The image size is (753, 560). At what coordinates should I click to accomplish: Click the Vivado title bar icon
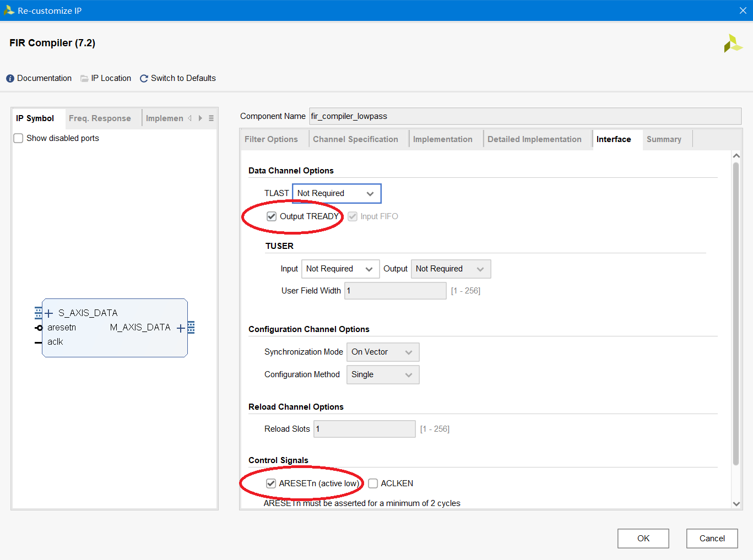point(9,10)
